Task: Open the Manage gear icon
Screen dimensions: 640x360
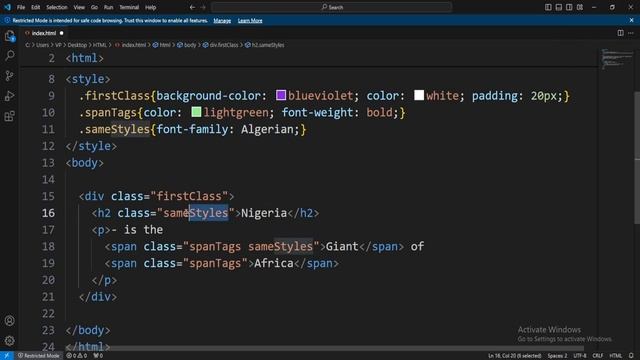Action: (x=9, y=340)
